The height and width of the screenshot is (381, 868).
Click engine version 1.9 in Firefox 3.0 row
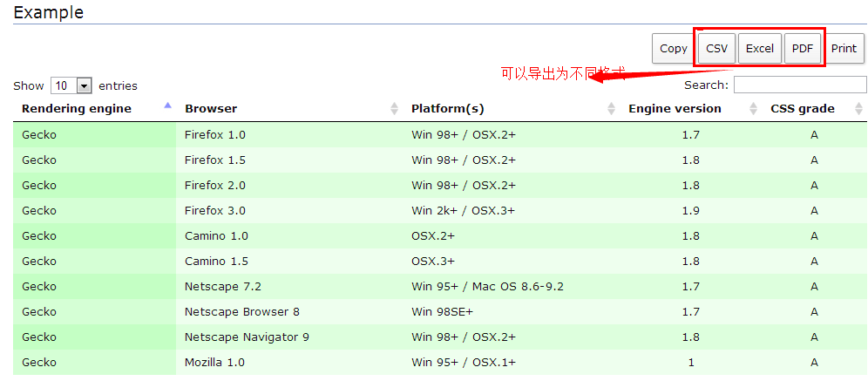[690, 210]
